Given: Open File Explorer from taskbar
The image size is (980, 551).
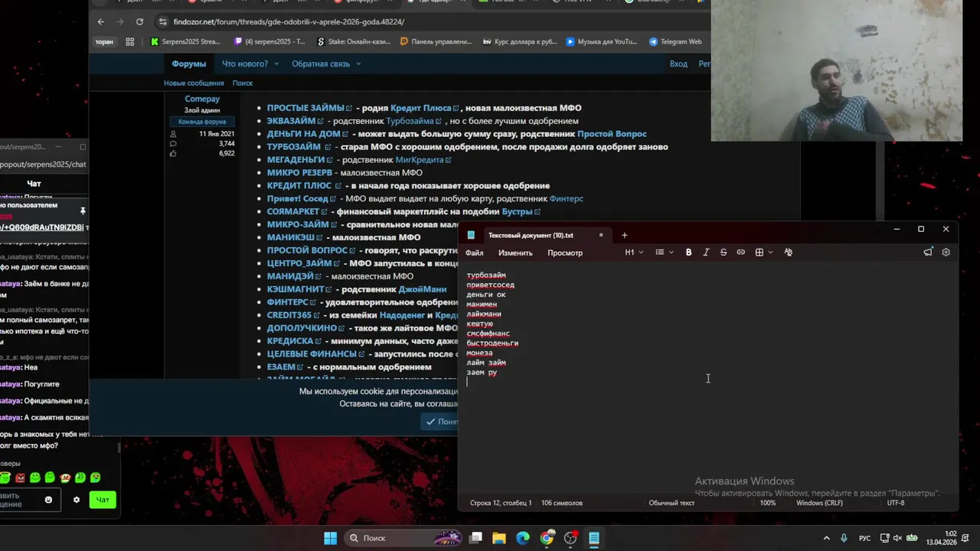Looking at the screenshot, I should pyautogui.click(x=499, y=538).
